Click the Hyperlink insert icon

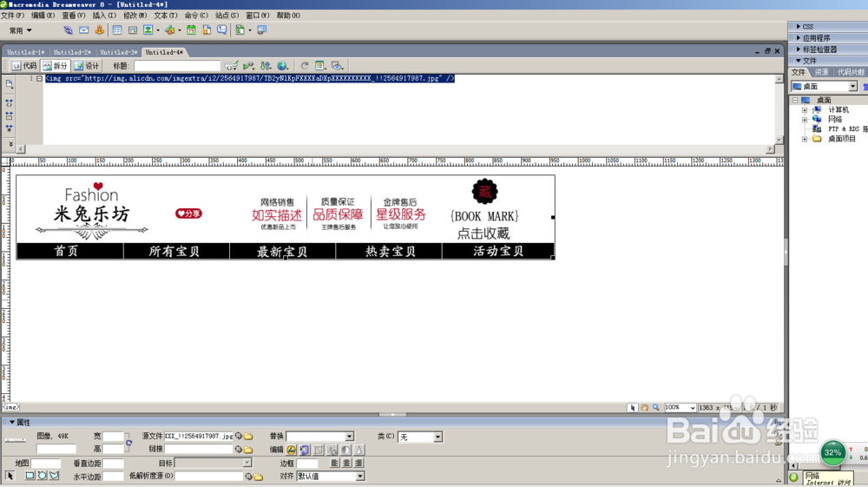click(68, 30)
